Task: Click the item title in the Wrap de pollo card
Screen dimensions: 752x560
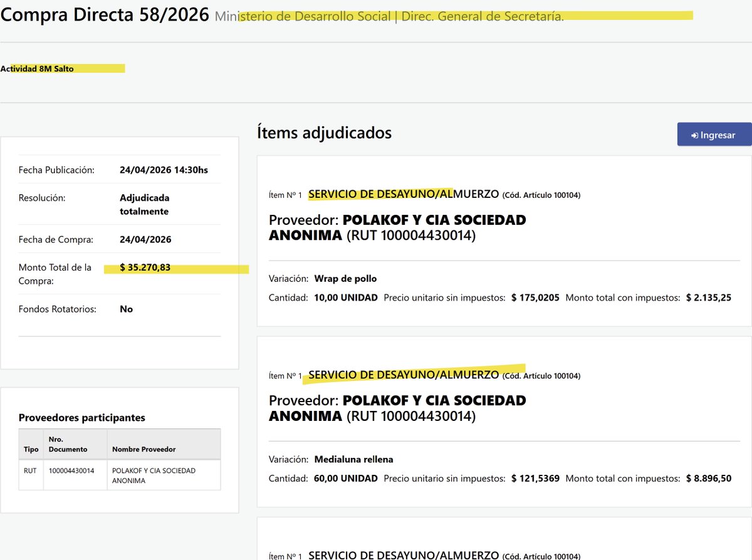Action: (x=404, y=194)
